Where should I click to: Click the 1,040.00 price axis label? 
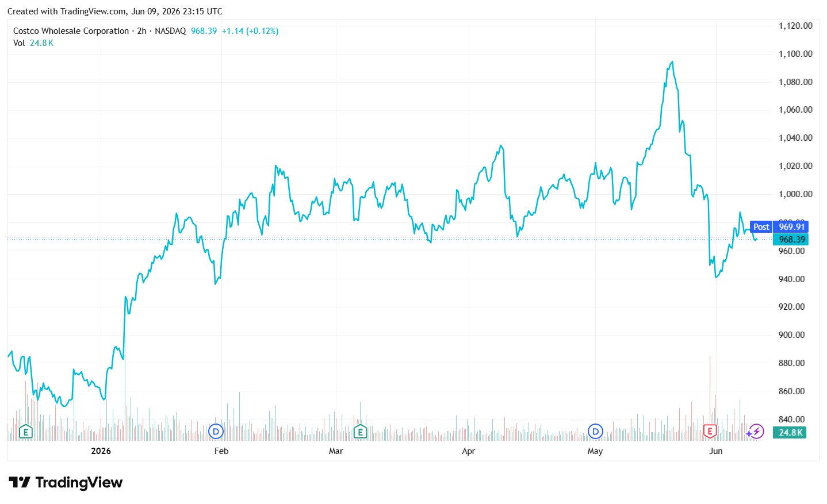click(795, 138)
